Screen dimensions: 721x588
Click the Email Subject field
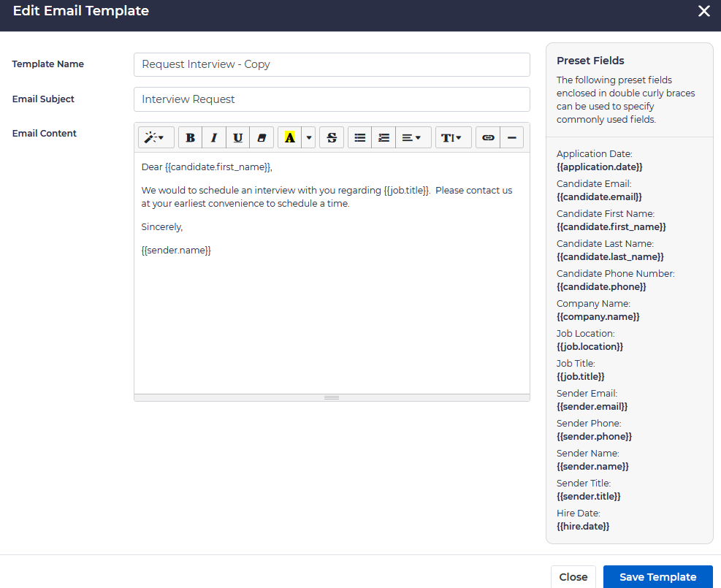pyautogui.click(x=332, y=99)
